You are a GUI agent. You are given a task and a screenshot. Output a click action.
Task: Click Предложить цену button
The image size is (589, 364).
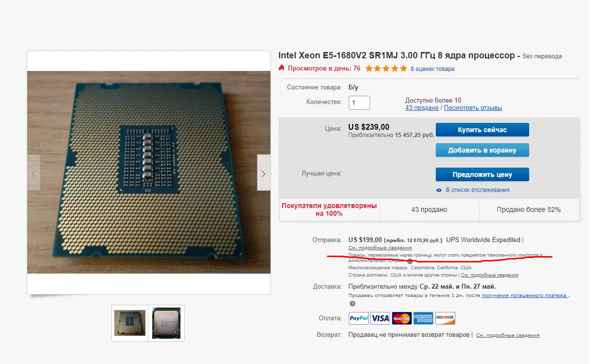tap(482, 174)
